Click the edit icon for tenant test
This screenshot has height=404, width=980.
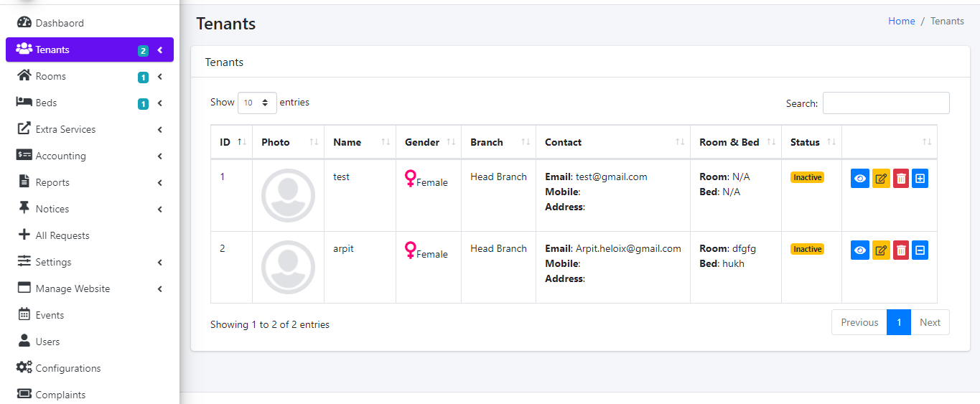tap(881, 179)
